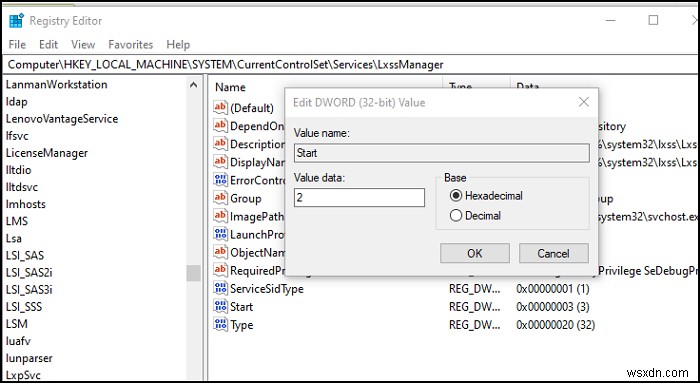Click the REG_DW type cell of Type
This screenshot has height=383, width=700.
(x=475, y=325)
